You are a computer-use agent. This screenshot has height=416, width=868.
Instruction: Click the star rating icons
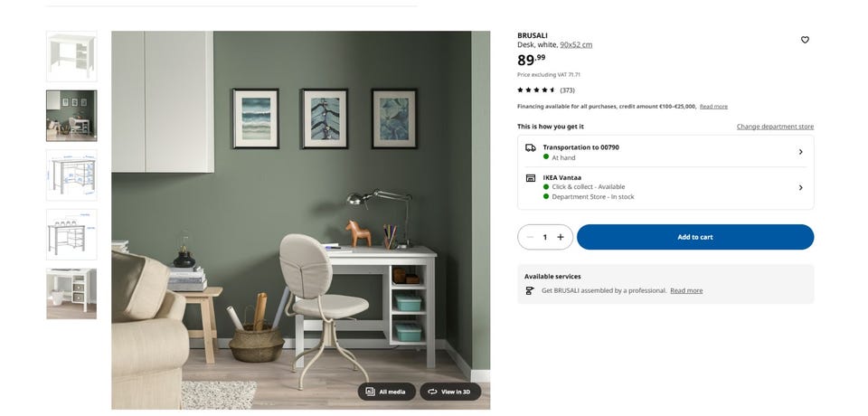(536, 90)
